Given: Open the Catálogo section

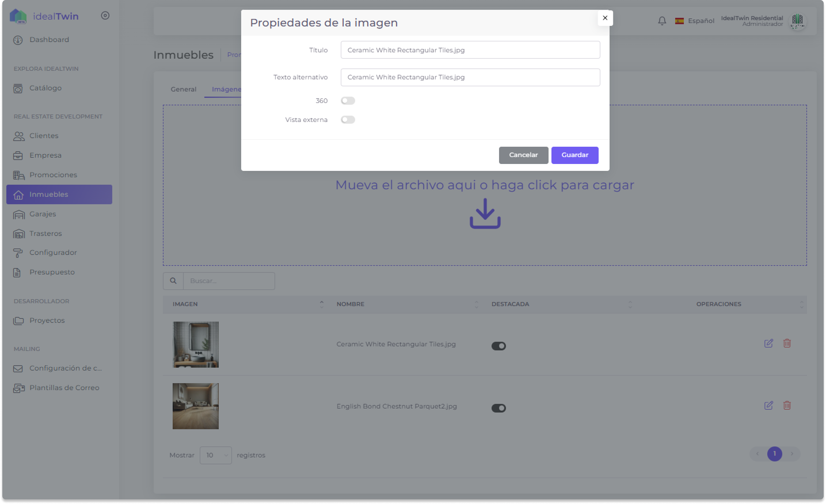Looking at the screenshot, I should pyautogui.click(x=46, y=88).
